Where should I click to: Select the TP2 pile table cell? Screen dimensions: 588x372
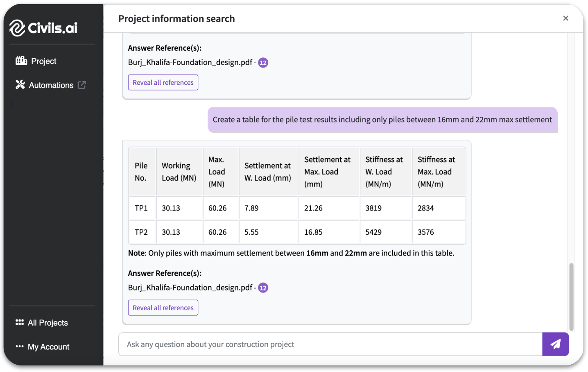tap(141, 232)
